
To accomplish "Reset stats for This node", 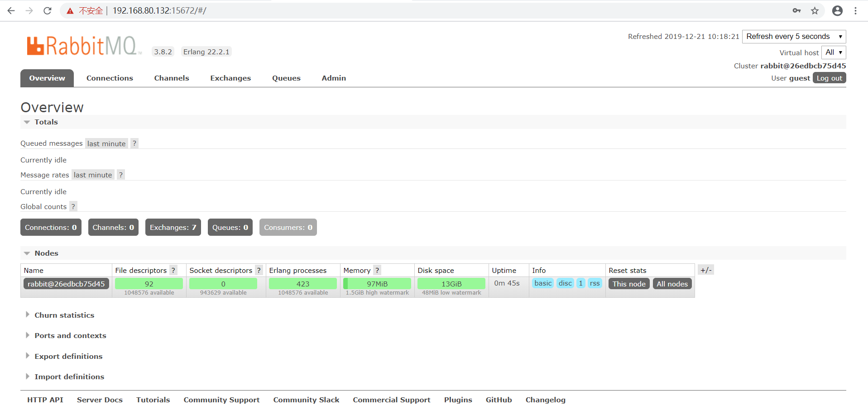I will pos(629,284).
